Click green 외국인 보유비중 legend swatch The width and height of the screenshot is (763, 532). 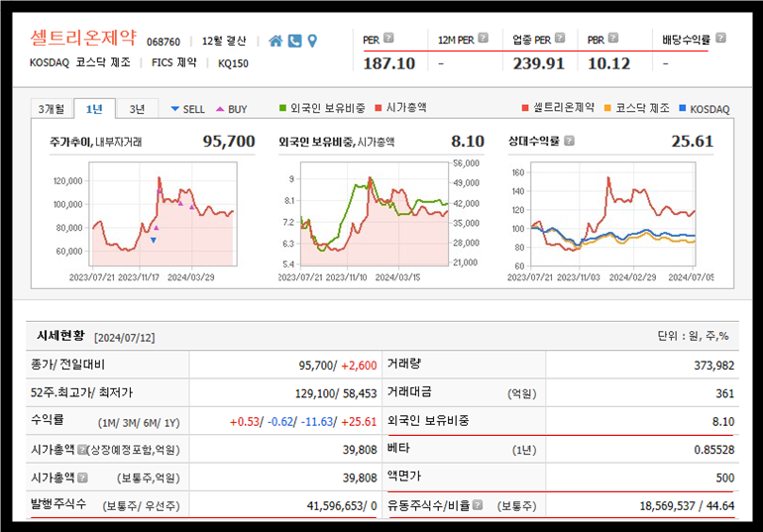[x=282, y=107]
